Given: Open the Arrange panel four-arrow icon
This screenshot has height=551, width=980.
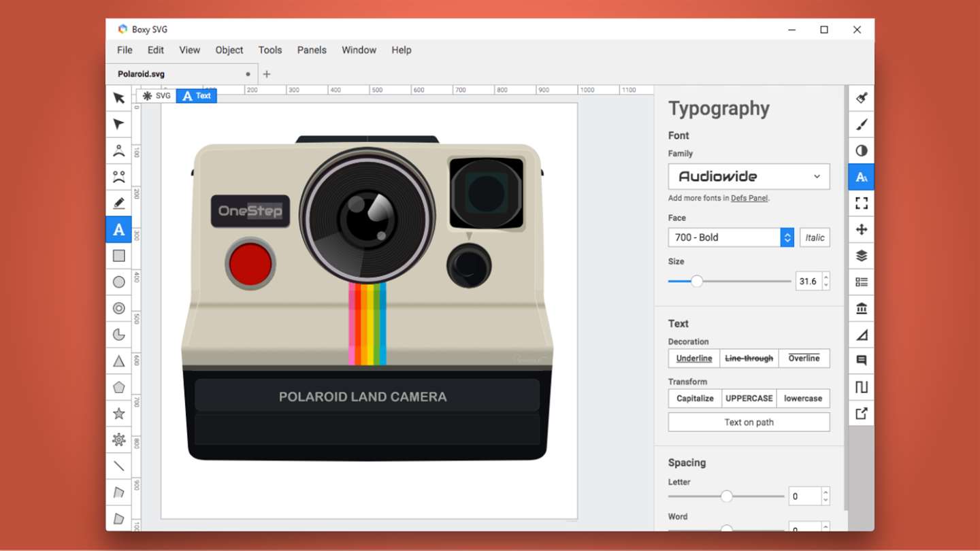Looking at the screenshot, I should coord(862,229).
